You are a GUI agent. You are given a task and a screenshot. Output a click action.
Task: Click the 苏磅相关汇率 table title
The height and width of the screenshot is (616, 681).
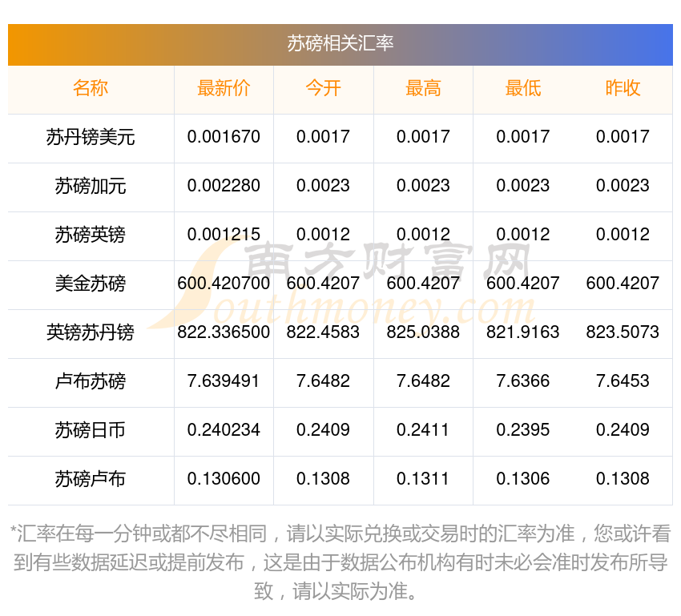[x=340, y=43]
